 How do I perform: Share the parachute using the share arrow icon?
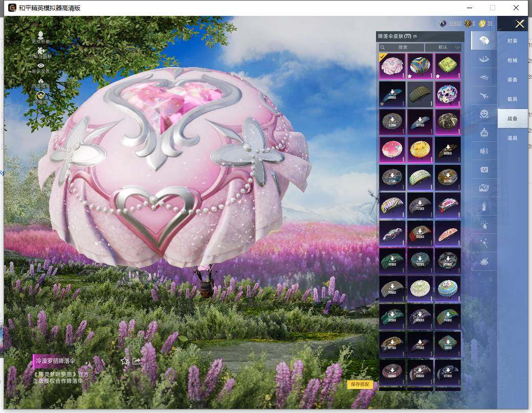pyautogui.click(x=136, y=361)
